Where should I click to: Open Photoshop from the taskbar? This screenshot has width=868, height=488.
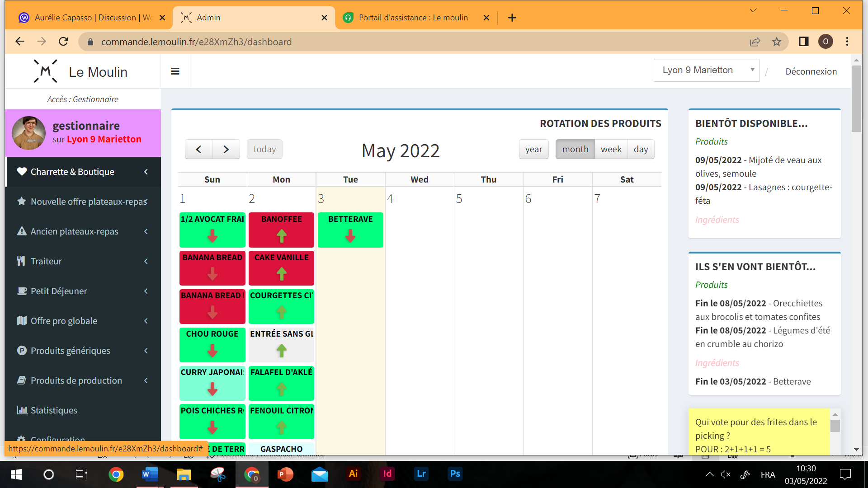point(455,474)
